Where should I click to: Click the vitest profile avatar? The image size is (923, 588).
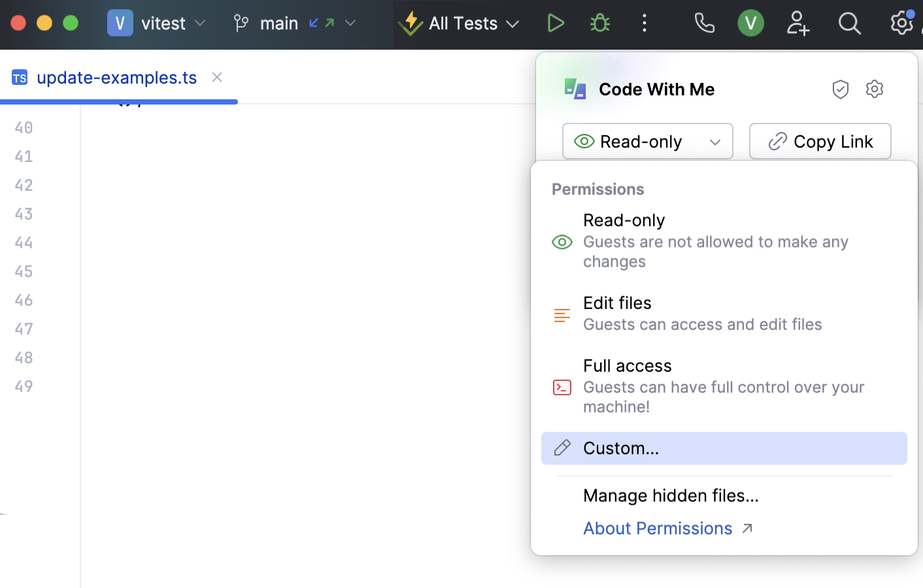point(750,23)
